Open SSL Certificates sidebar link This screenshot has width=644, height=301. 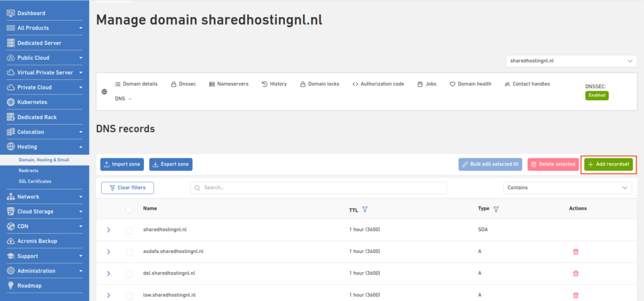pos(35,181)
